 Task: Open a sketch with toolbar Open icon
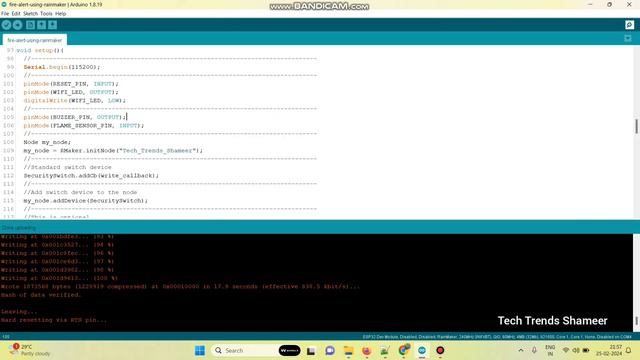click(x=41, y=25)
